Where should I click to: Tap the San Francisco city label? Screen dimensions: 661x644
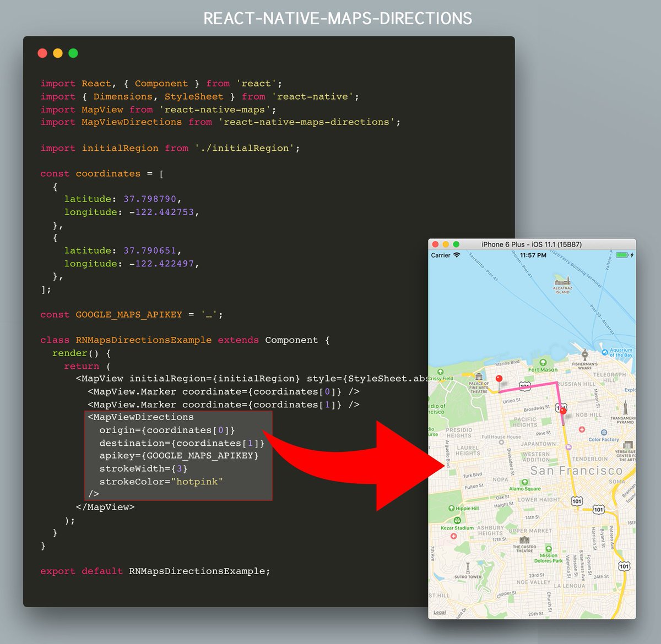[x=576, y=471]
